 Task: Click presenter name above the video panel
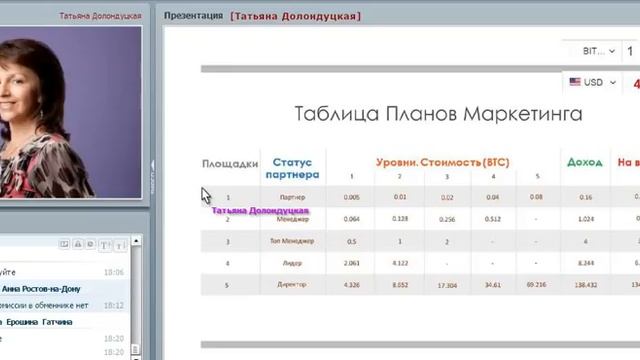coord(100,16)
